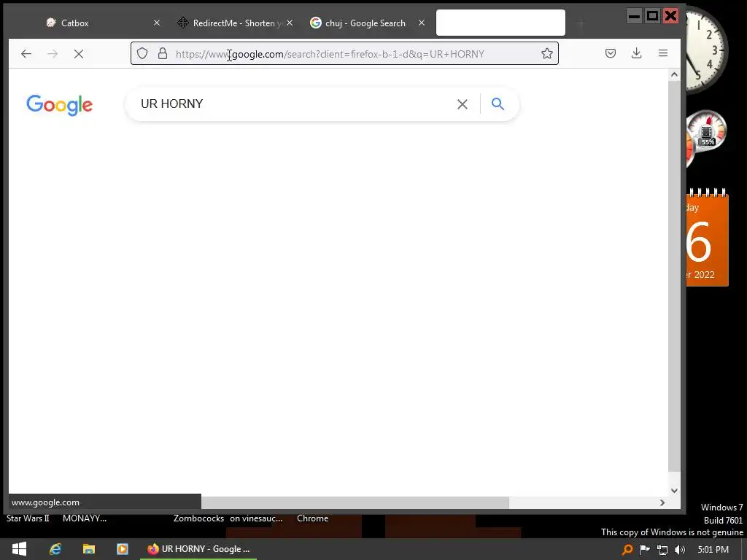The image size is (747, 560).
Task: Click the horizontal scrollbar thumb
Action: tap(355, 502)
